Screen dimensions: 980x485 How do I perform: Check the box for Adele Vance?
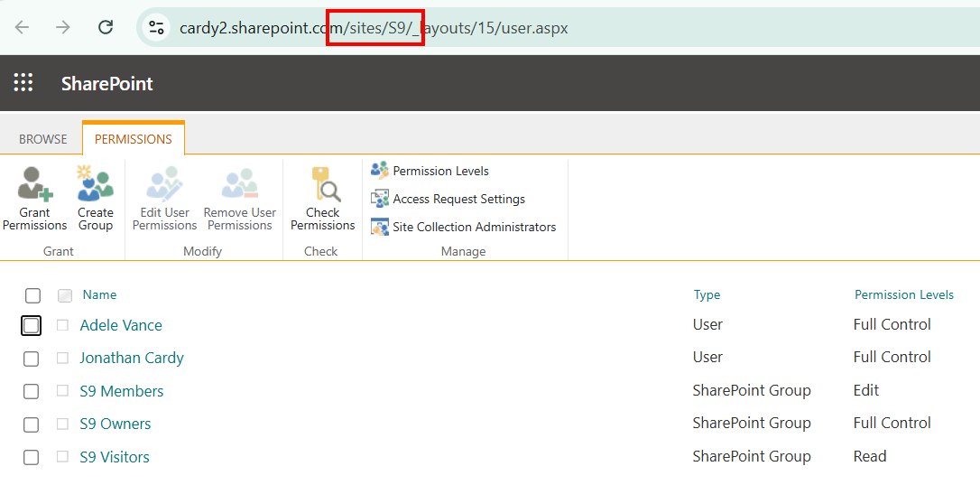[x=32, y=325]
